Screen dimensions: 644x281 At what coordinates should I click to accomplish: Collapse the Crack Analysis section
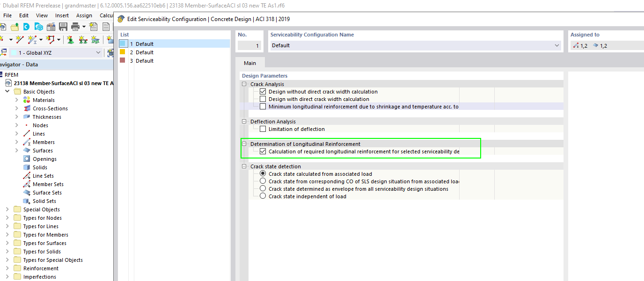click(x=244, y=84)
